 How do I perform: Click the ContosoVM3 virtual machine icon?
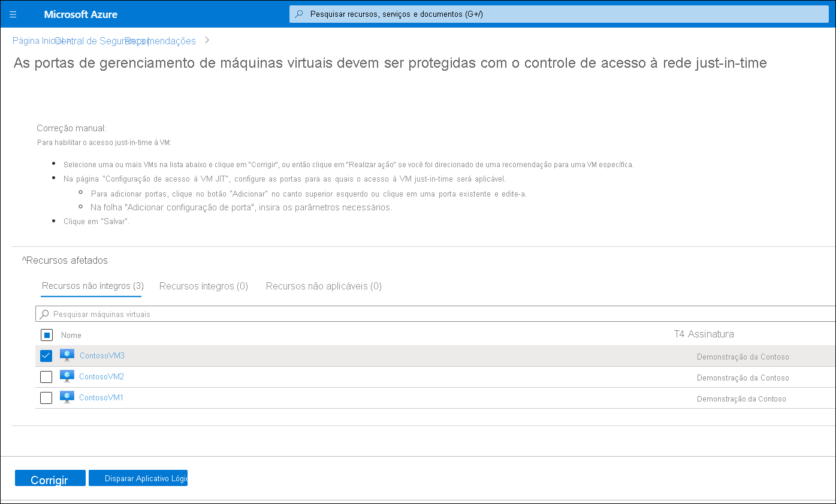click(x=67, y=355)
